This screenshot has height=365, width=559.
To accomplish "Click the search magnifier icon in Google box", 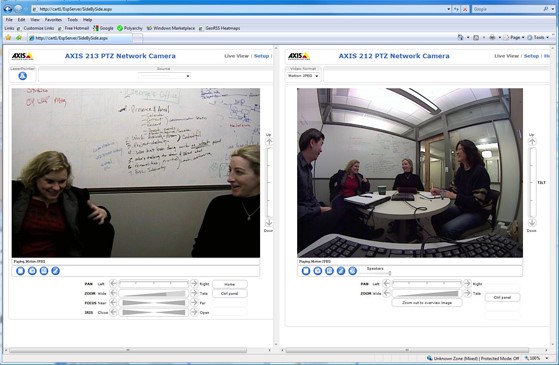I will pos(546,9).
